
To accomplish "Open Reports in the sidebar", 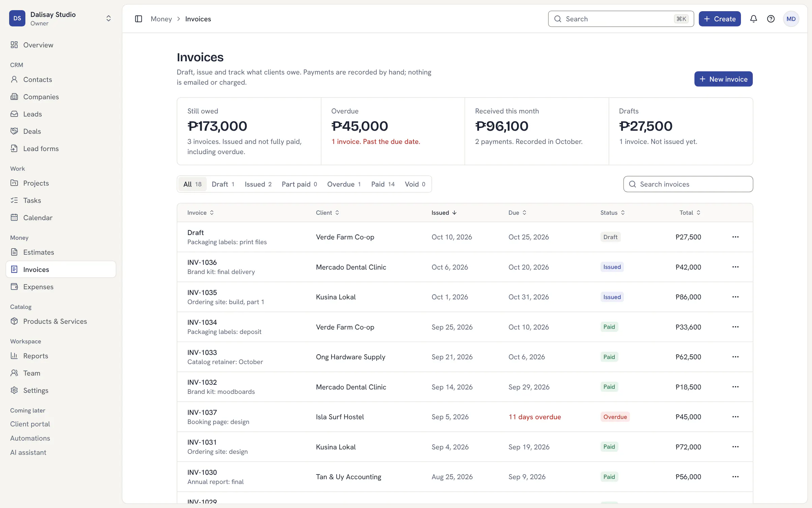I will [x=61, y=356].
